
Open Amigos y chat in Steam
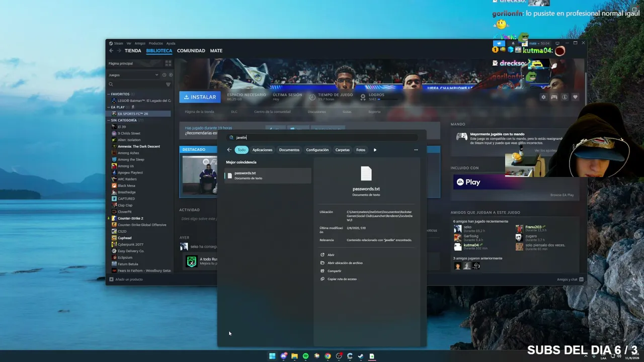tap(570, 280)
